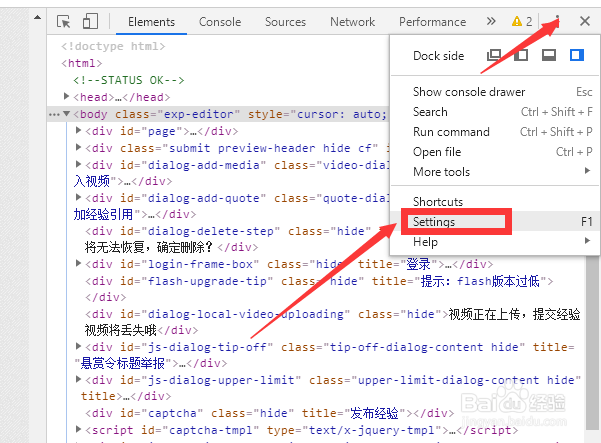Close the DevTools panel

point(585,21)
